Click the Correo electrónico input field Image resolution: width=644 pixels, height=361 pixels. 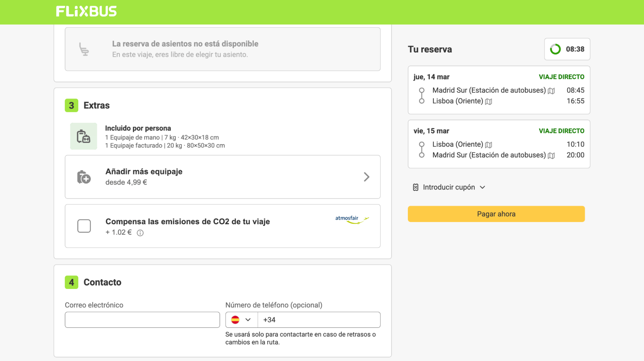pyautogui.click(x=142, y=320)
